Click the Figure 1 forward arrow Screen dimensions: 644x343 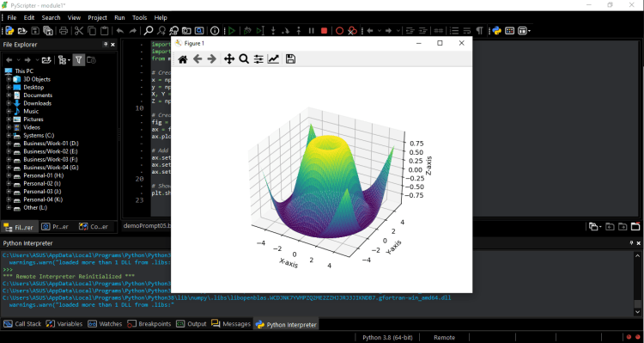tap(212, 59)
